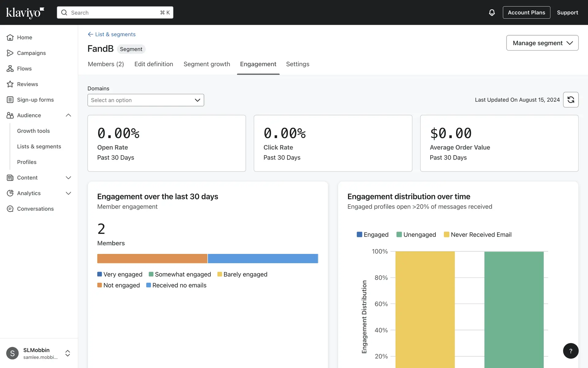
Task: Toggle the Unengaged legend series
Action: pos(416,235)
